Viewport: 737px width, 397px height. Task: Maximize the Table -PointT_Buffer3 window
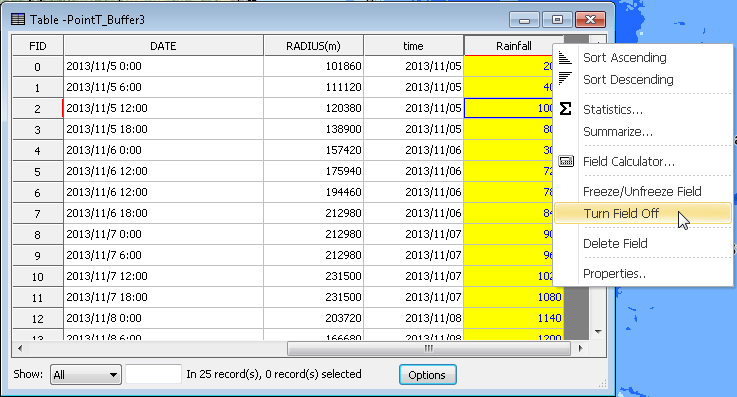pyautogui.click(x=557, y=20)
